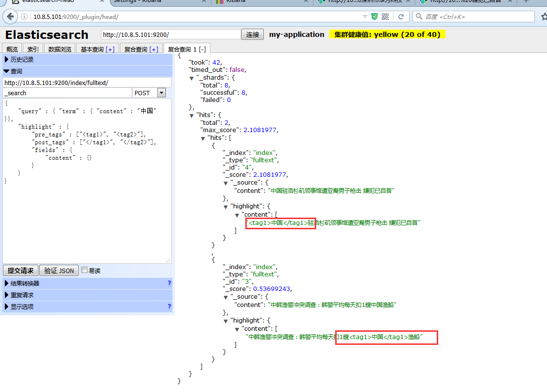Expand the 重复请求 section
The height and width of the screenshot is (392, 547).
point(87,295)
